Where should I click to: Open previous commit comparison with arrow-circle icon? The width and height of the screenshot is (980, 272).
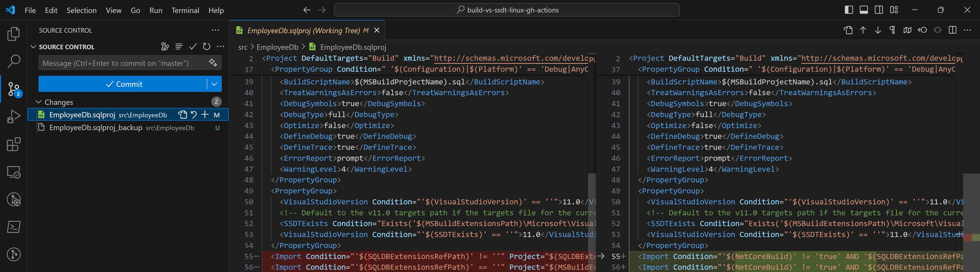click(x=923, y=30)
